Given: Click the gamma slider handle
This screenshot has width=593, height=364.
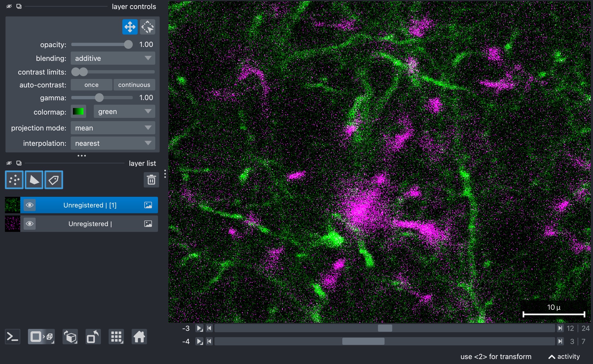Looking at the screenshot, I should tap(99, 98).
